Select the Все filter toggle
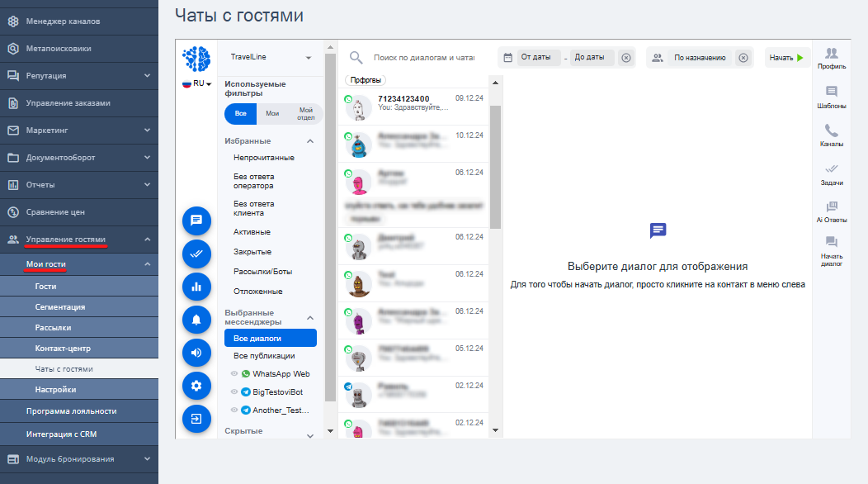 point(240,114)
